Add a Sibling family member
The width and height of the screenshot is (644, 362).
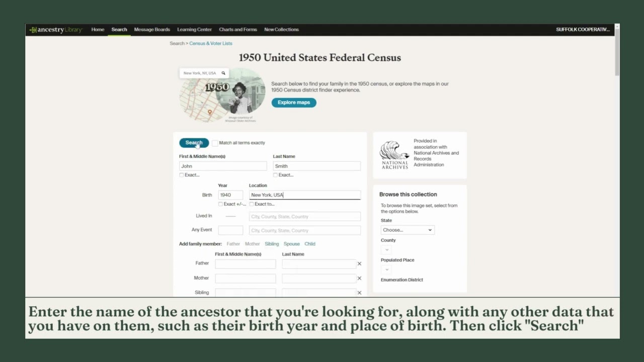[x=272, y=244]
